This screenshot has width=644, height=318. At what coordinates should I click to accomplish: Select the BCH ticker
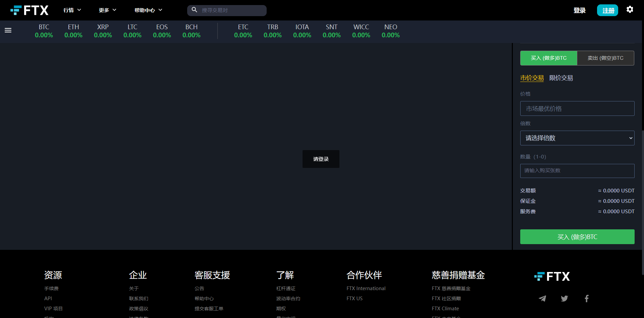[x=192, y=31]
